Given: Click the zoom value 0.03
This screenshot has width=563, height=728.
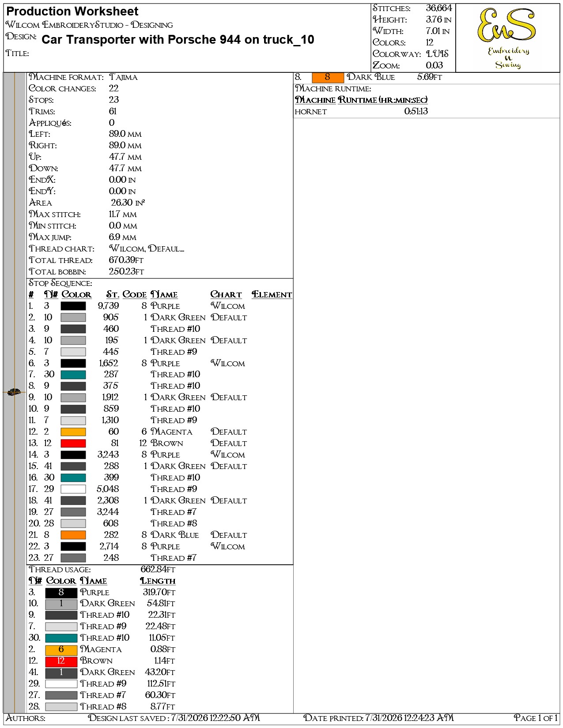Looking at the screenshot, I should tap(435, 65).
